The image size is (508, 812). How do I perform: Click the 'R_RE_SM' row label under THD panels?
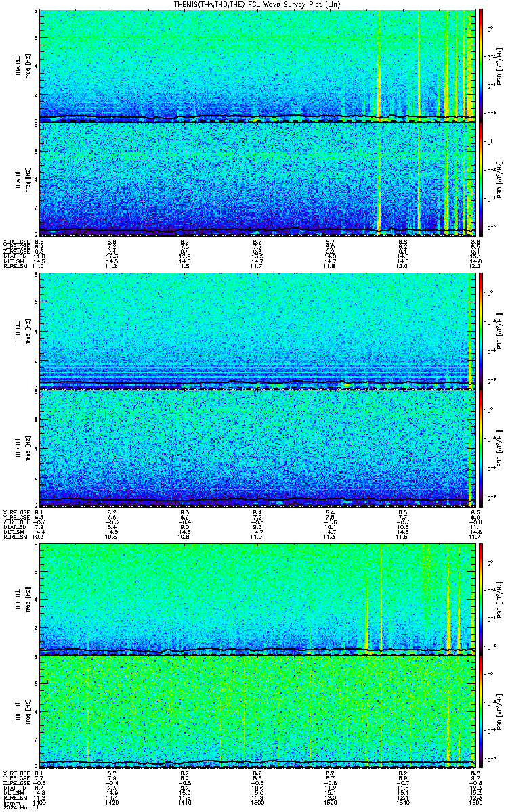[15, 537]
